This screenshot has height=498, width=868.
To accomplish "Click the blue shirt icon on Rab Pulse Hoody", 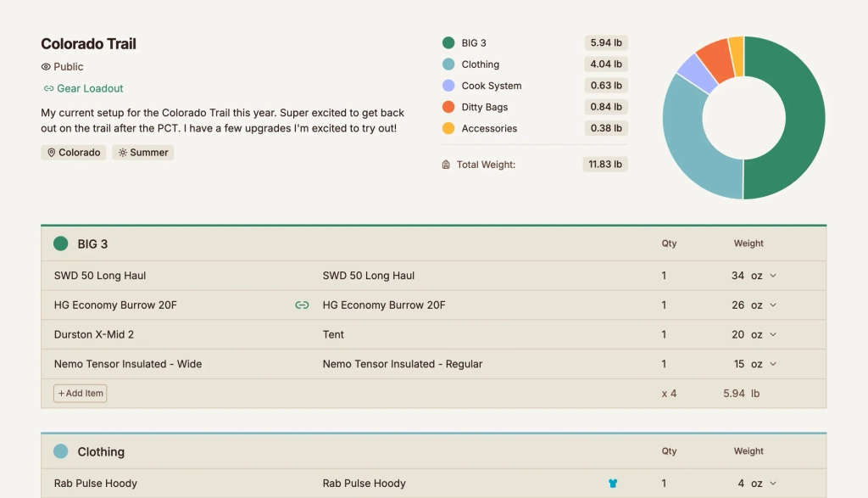I will click(613, 484).
